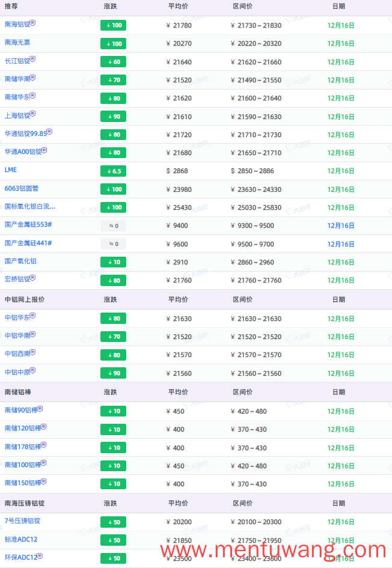Open the 华通铝锭99.85 link
This screenshot has height=568, width=392.
pyautogui.click(x=25, y=134)
